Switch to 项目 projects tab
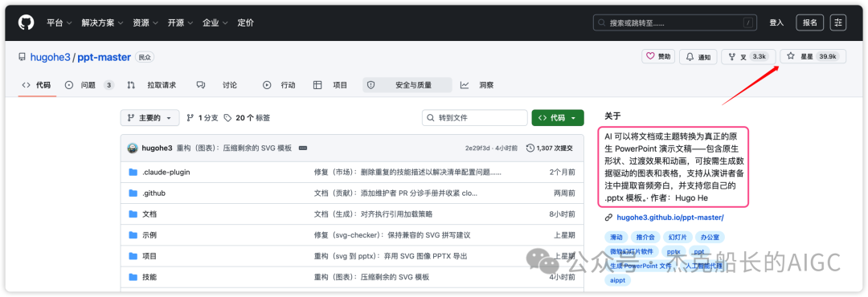The width and height of the screenshot is (868, 297). coord(330,85)
